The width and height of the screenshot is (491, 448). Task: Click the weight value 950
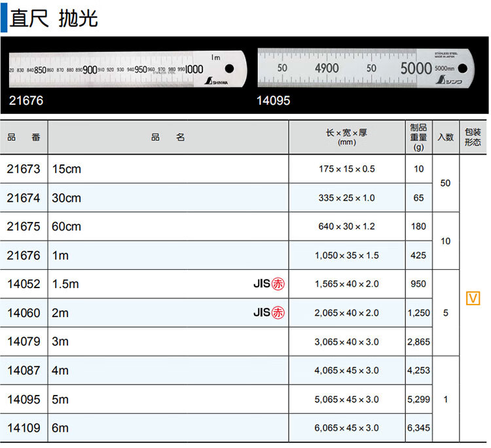click(418, 284)
